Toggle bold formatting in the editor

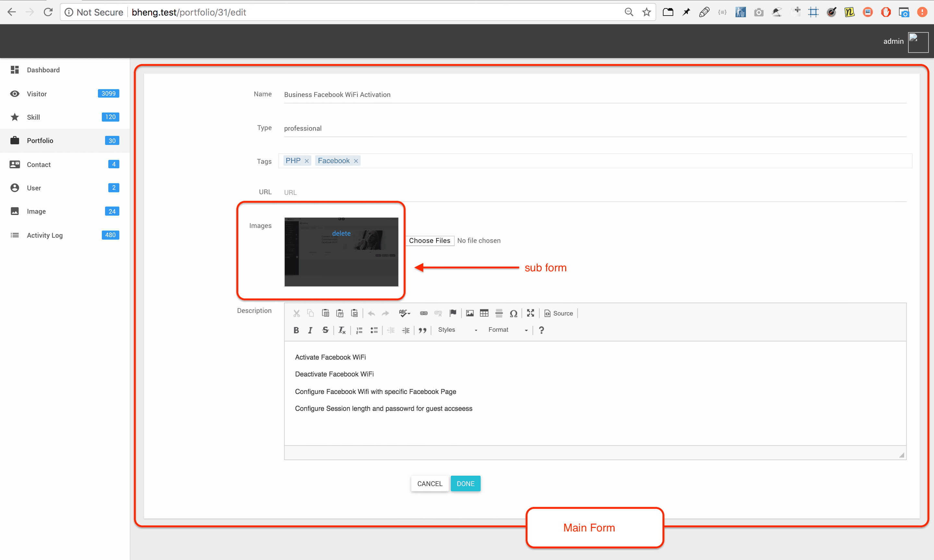296,330
